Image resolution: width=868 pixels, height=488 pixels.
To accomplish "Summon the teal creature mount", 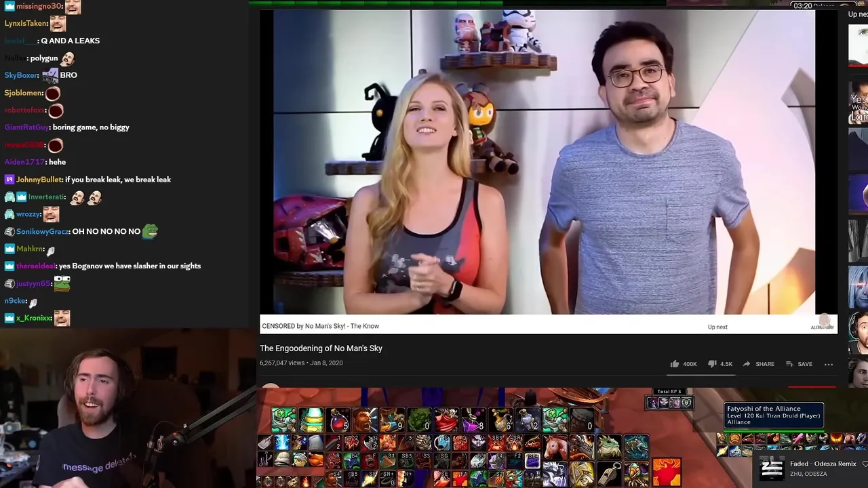I will coord(636,447).
